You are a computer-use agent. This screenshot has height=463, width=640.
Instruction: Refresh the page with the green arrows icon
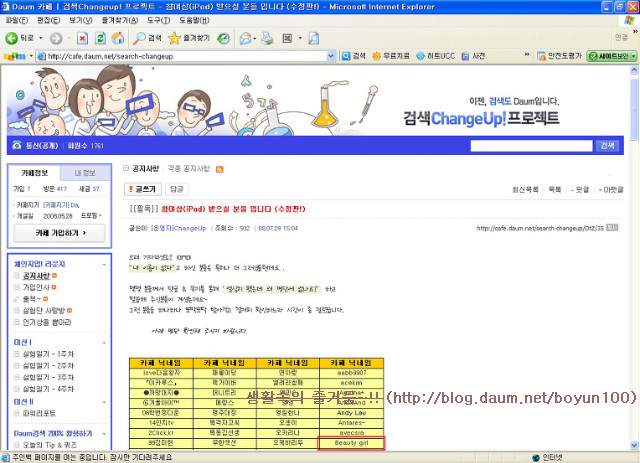[100, 38]
